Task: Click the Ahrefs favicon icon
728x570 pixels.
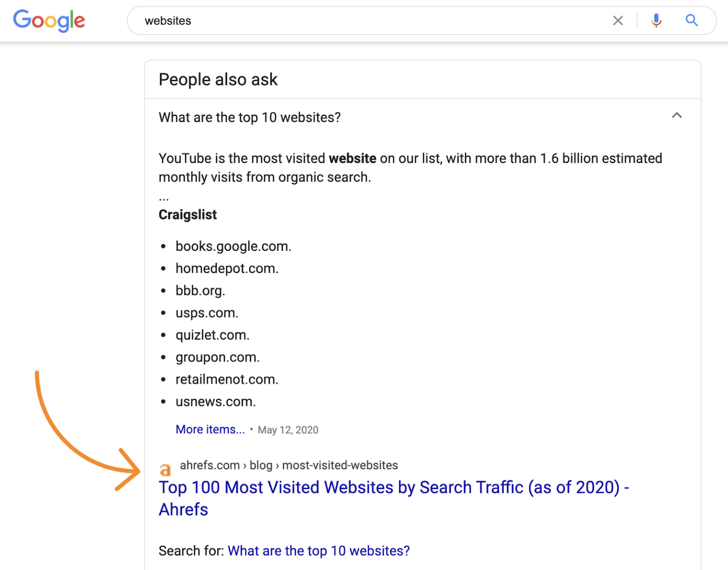Action: coord(165,469)
